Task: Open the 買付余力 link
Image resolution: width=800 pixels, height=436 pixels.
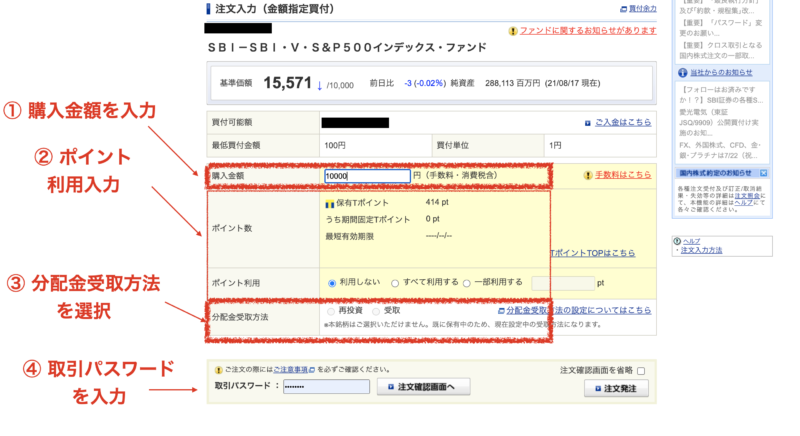Action: click(x=642, y=9)
